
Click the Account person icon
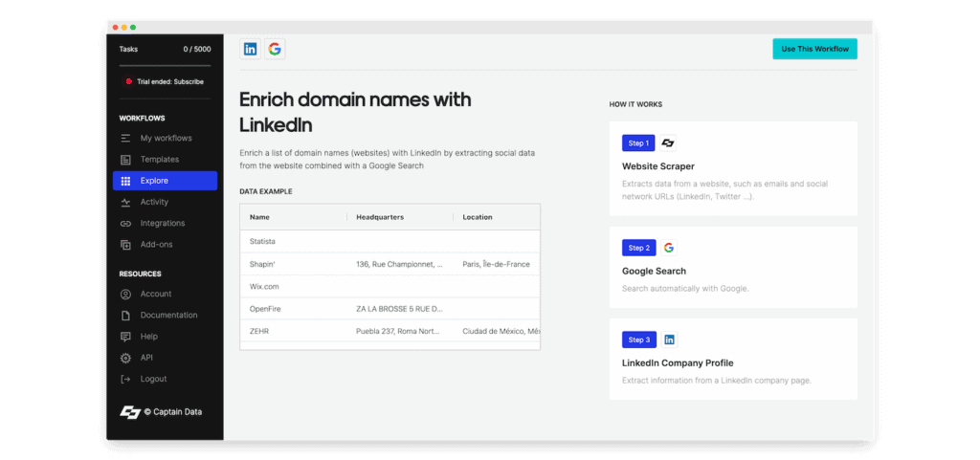tap(125, 294)
